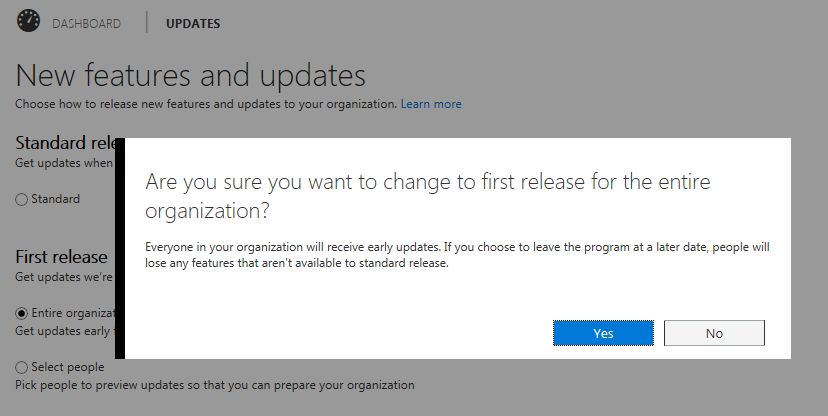This screenshot has height=416, width=828.
Task: Select the Standard release radio button
Action: coord(22,199)
